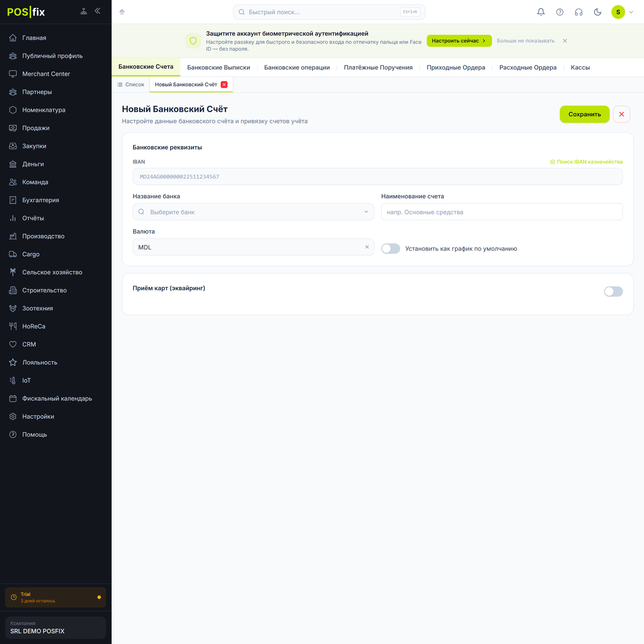644x644 pixels.
Task: Cancel the form with the red X button
Action: coord(622,114)
